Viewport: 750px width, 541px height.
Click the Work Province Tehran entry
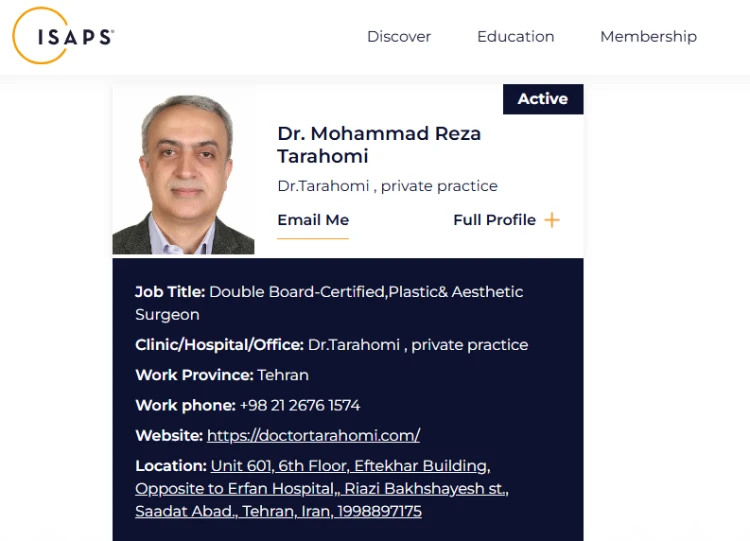[x=283, y=375]
